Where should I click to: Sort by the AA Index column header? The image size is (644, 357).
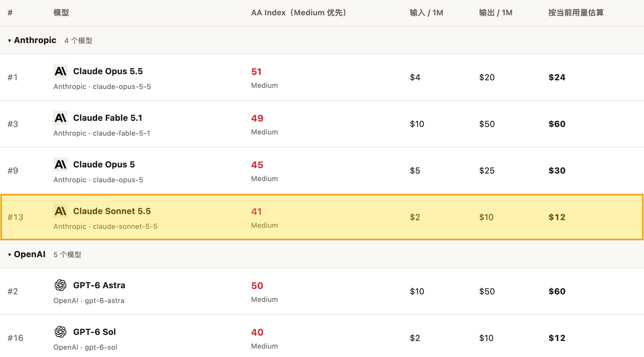point(299,12)
